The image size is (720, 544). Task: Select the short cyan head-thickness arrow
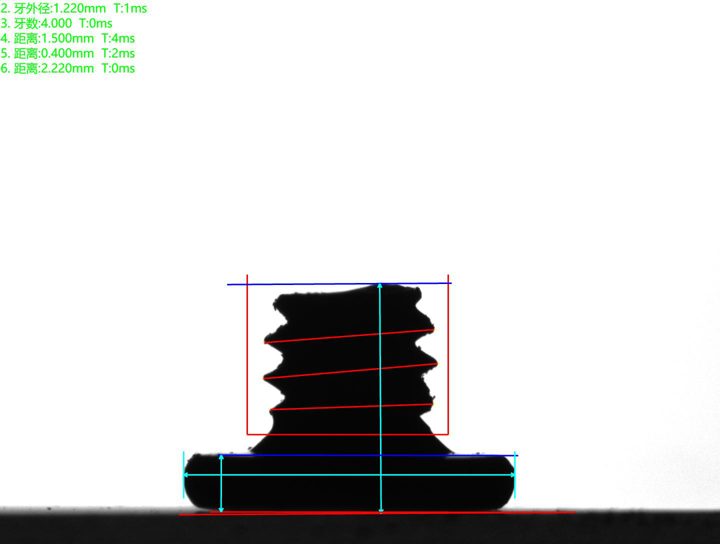221,485
